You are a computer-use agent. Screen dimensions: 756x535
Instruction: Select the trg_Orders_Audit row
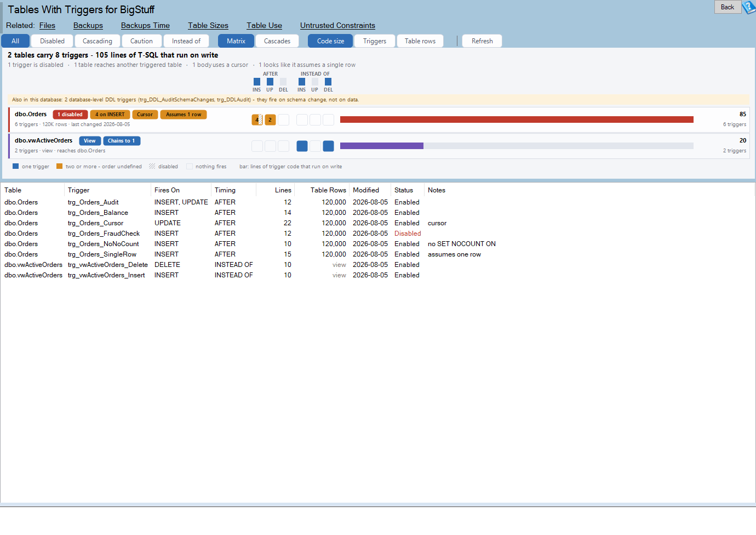377,202
